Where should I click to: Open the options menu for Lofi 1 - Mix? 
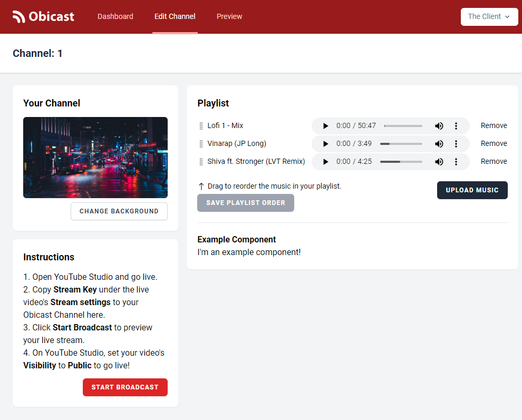tap(456, 125)
